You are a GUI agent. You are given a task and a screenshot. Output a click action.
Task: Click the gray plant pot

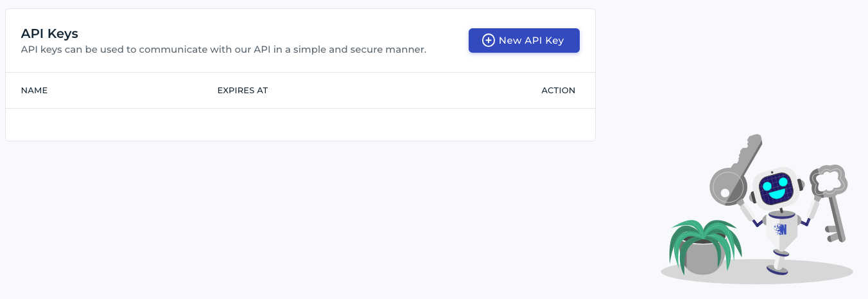[705, 258]
